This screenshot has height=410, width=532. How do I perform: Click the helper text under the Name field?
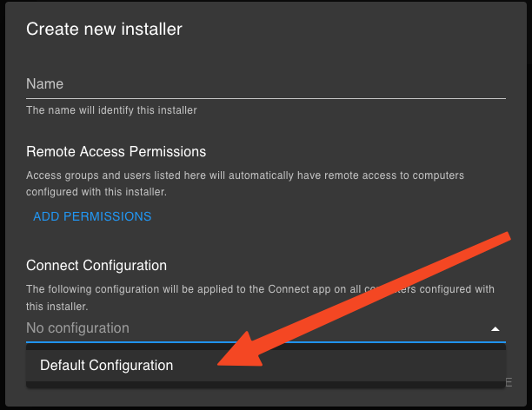111,110
